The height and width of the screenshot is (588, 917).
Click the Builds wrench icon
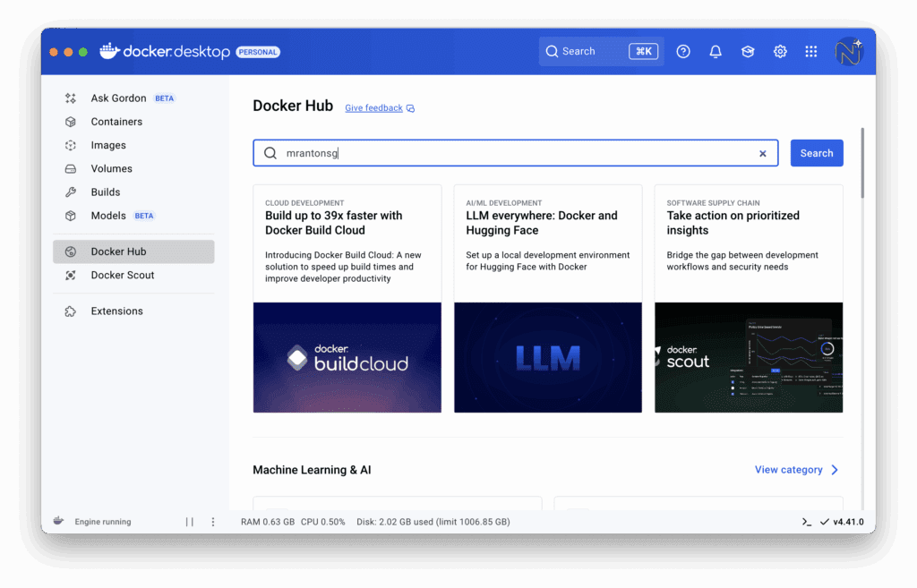click(71, 192)
